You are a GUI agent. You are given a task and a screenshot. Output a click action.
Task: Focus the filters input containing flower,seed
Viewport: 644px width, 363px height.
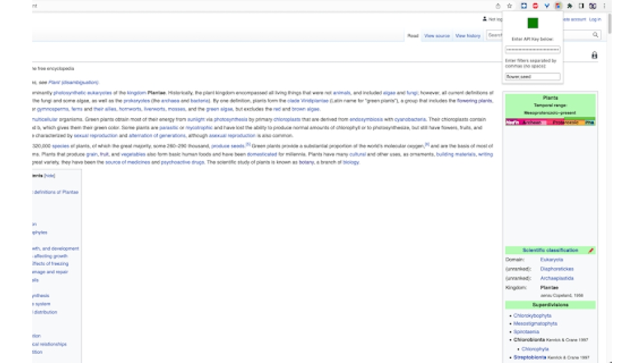click(x=533, y=77)
